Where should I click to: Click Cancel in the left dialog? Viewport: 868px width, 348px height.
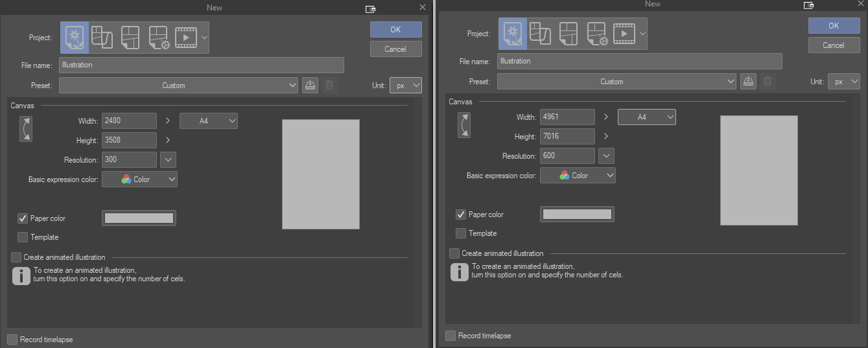396,49
